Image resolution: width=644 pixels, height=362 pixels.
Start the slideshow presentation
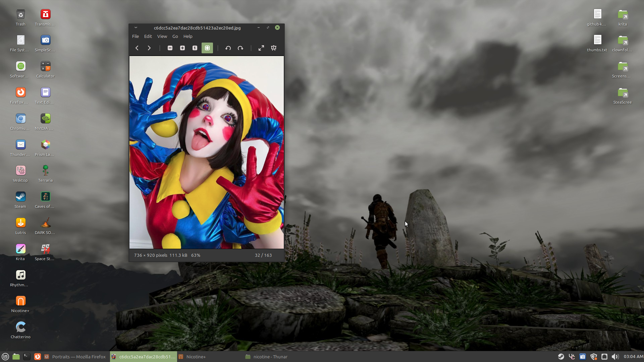click(x=274, y=48)
